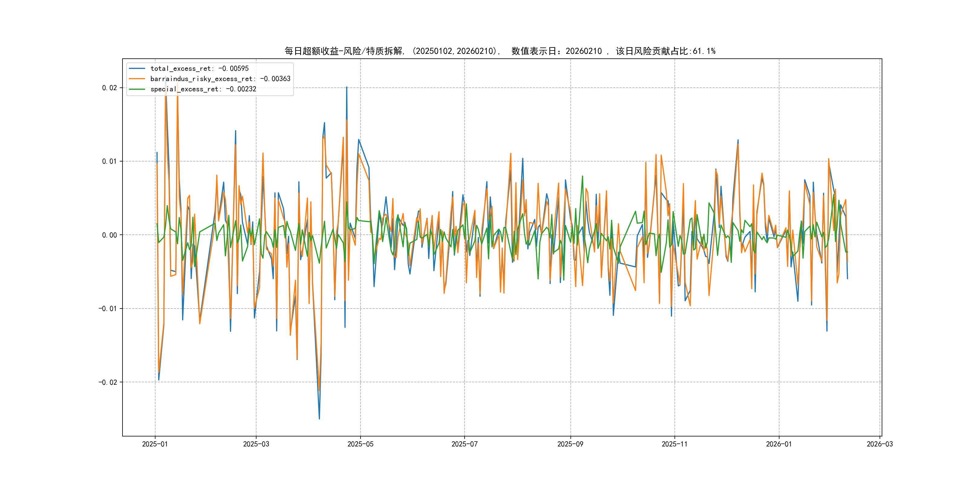Click the 0.00 y-axis tick label
This screenshot has height=490, width=980.
109,235
